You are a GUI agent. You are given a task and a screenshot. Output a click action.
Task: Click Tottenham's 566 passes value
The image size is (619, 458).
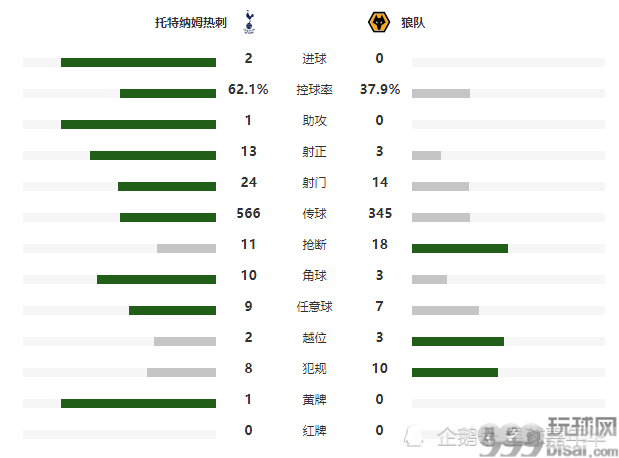tap(248, 213)
